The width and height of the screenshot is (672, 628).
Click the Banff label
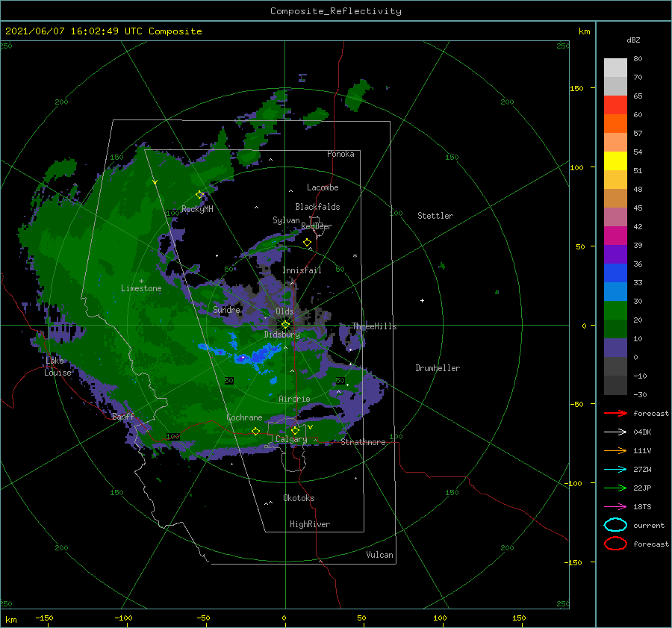pos(123,417)
